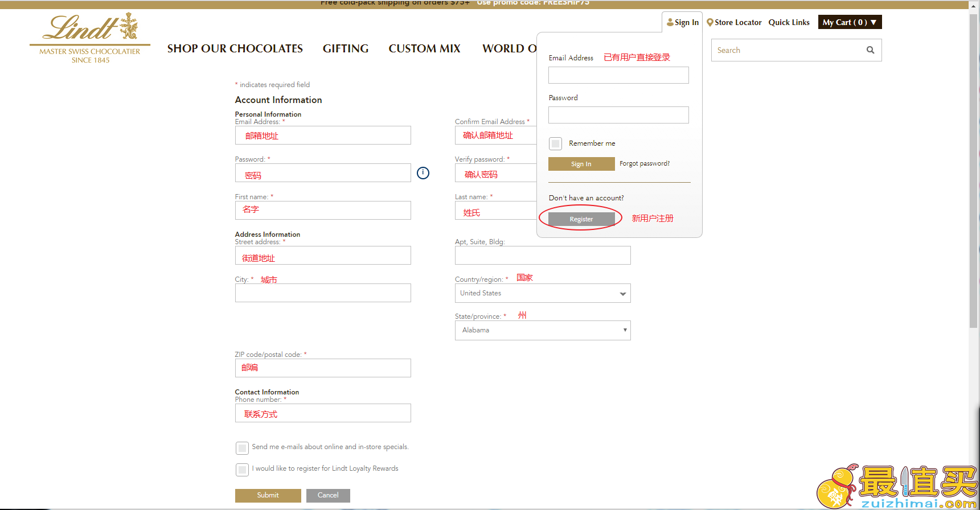
Task: Open the State/province dropdown
Action: [543, 330]
